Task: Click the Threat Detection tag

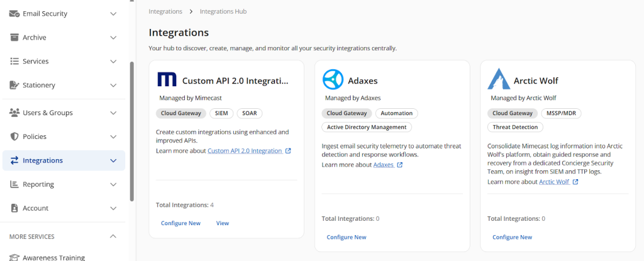Action: coord(515,127)
